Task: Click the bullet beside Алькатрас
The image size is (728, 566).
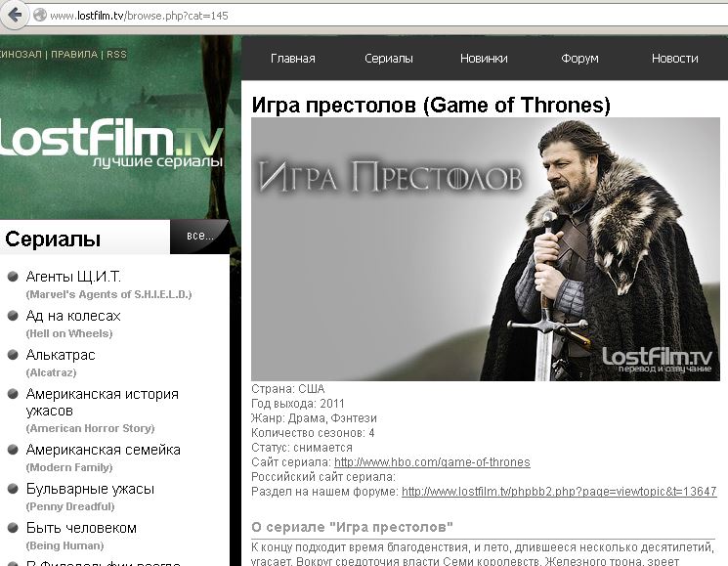Action: point(13,355)
